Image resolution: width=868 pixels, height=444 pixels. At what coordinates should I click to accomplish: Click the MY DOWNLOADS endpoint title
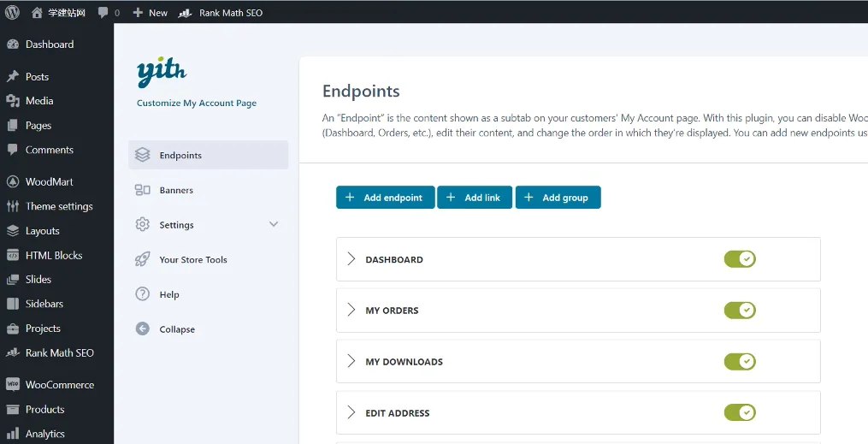coord(404,362)
